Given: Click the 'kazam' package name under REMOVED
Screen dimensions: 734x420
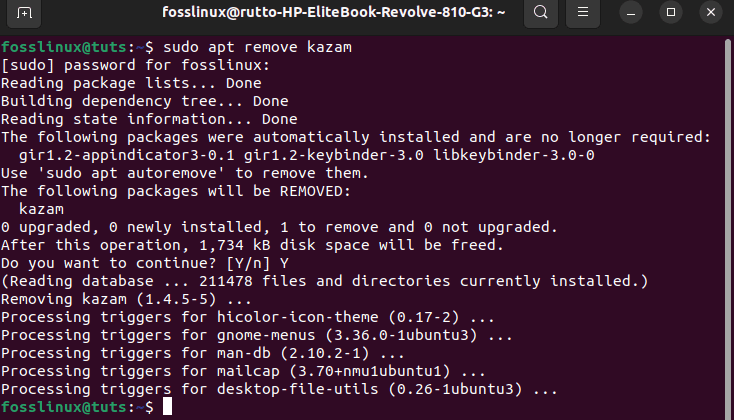Looking at the screenshot, I should tap(42, 209).
